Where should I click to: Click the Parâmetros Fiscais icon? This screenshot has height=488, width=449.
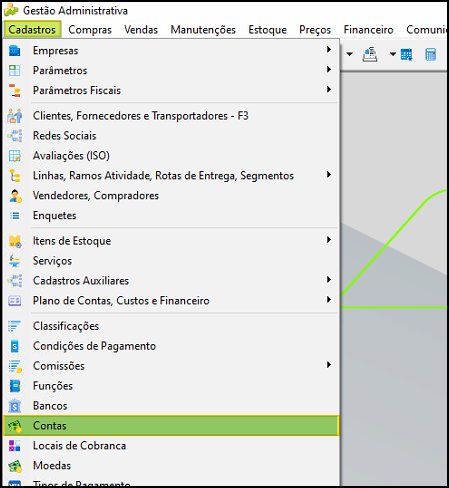click(x=15, y=91)
